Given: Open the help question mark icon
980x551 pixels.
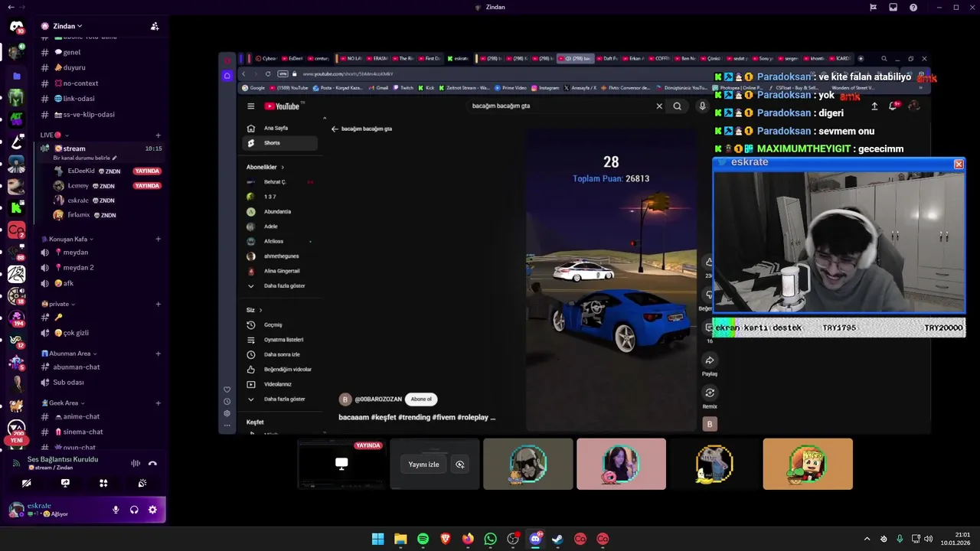Looking at the screenshot, I should tap(913, 7).
